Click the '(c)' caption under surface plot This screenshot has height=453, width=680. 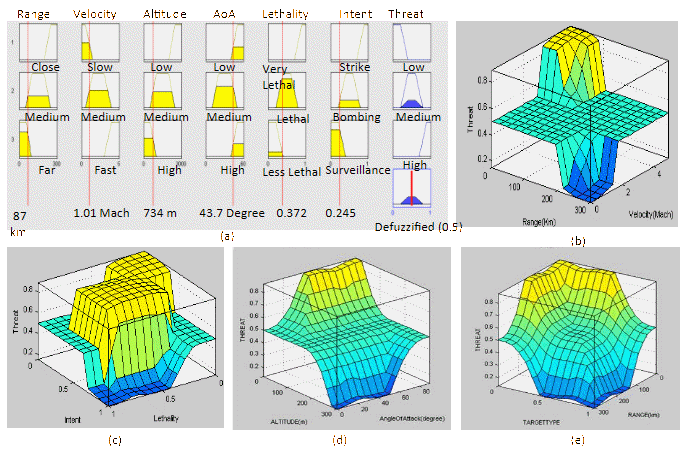[114, 440]
